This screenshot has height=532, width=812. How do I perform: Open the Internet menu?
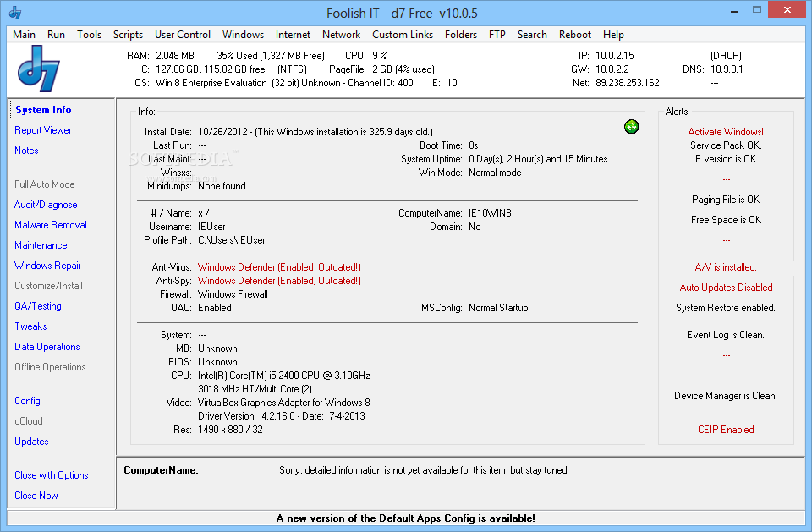click(293, 34)
